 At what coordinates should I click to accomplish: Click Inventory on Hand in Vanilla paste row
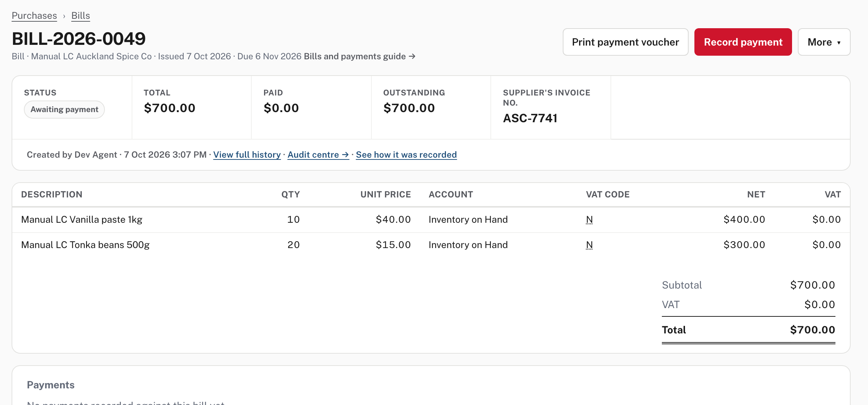[x=468, y=219]
